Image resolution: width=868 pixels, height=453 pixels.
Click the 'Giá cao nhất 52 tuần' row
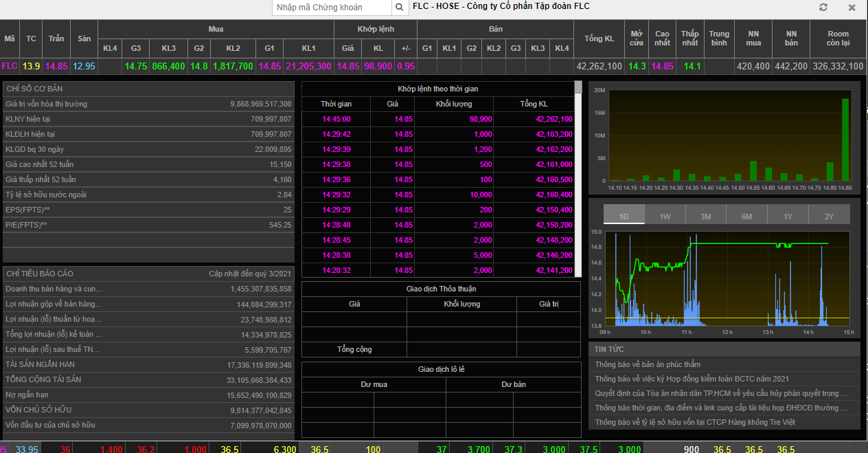tap(148, 164)
